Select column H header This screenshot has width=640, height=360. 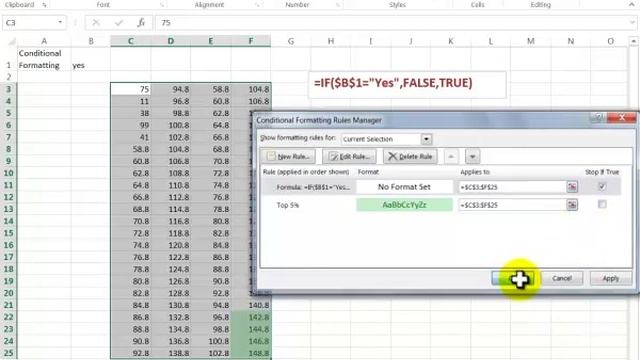tap(331, 41)
